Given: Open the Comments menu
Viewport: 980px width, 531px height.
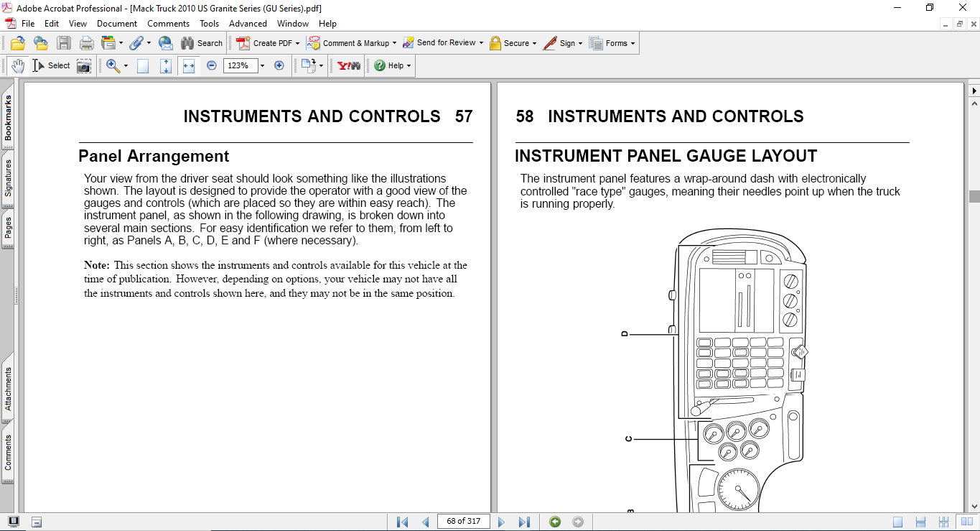Looking at the screenshot, I should point(169,24).
